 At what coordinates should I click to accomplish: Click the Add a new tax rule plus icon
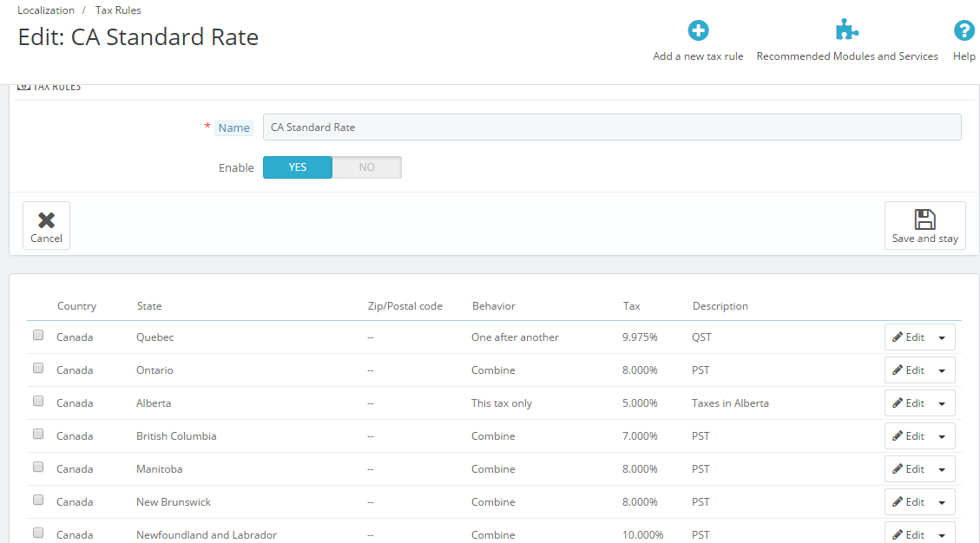[698, 31]
